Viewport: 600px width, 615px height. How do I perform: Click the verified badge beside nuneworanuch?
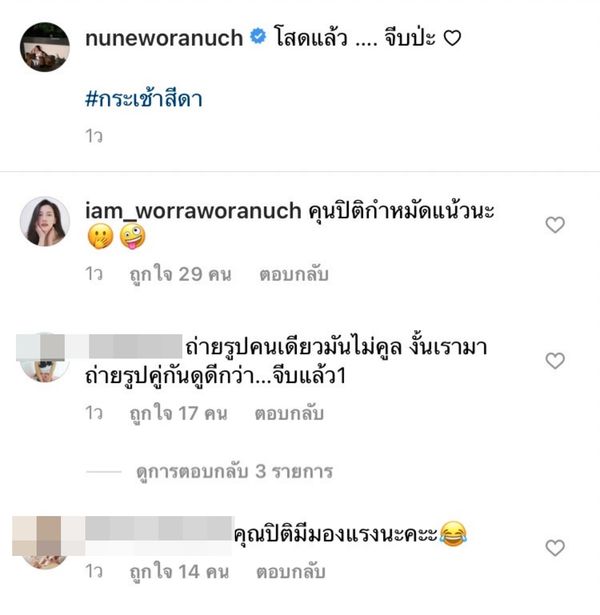(258, 37)
